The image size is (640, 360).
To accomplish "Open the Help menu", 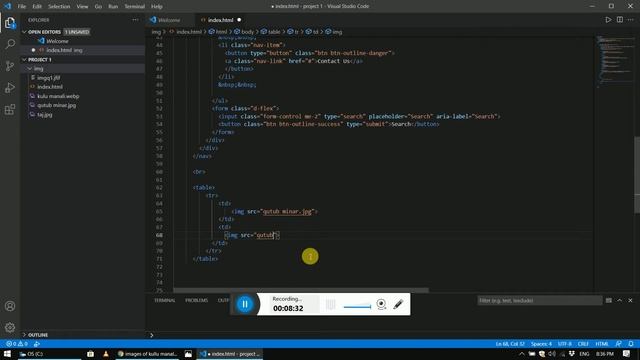I will [157, 7].
